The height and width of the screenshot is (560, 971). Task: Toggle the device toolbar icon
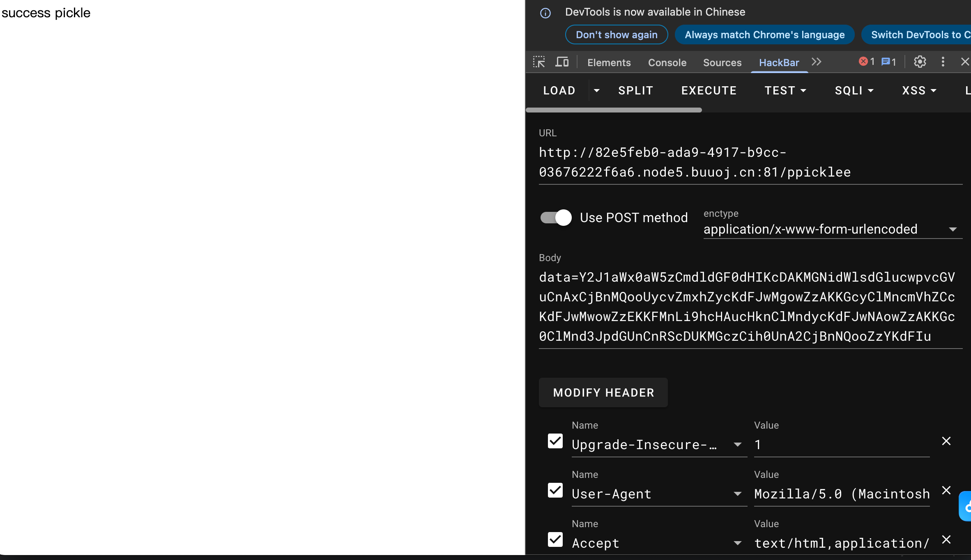click(x=562, y=62)
